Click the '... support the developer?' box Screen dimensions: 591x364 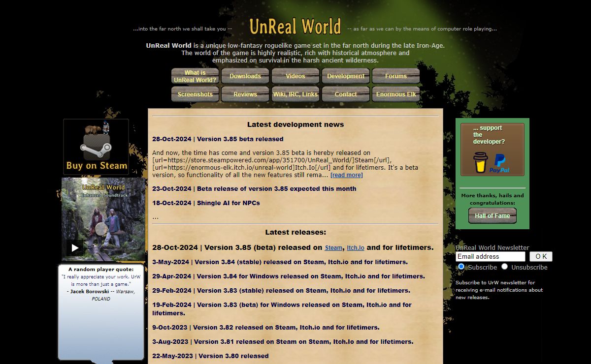[x=492, y=150]
